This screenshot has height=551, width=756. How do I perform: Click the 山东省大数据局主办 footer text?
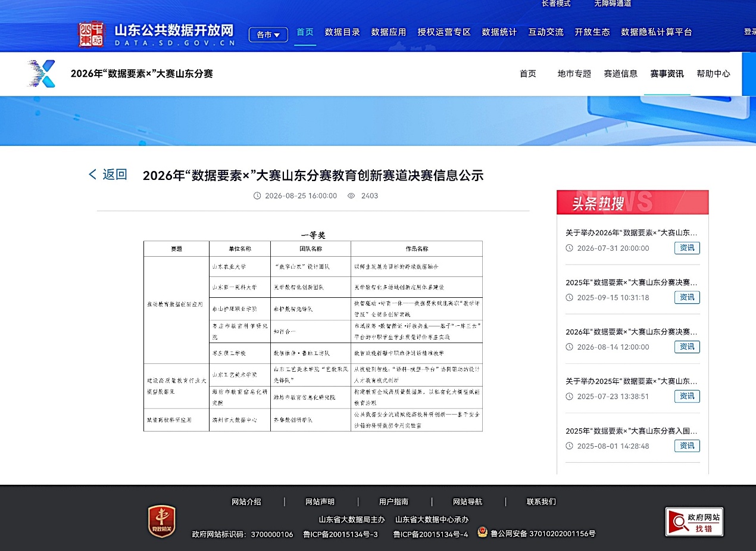pos(352,519)
